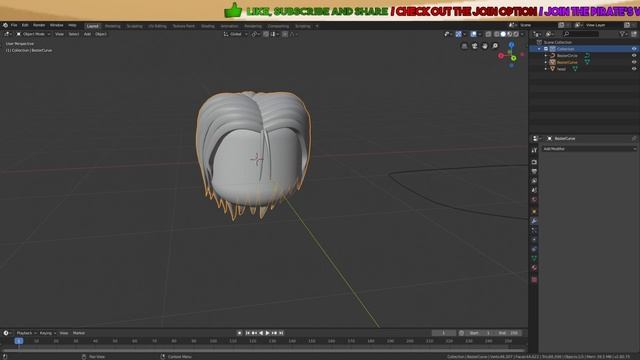
Task: Open the Help menu
Action: click(x=72, y=25)
